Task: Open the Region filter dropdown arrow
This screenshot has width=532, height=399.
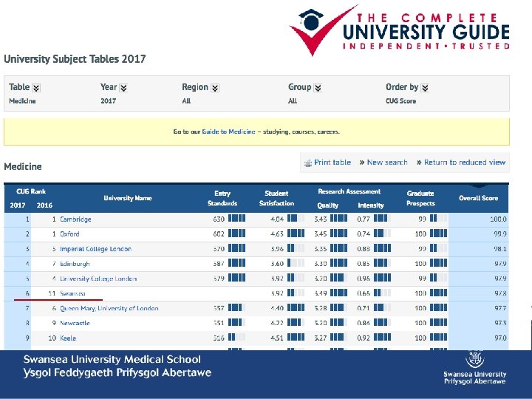Action: tap(215, 88)
